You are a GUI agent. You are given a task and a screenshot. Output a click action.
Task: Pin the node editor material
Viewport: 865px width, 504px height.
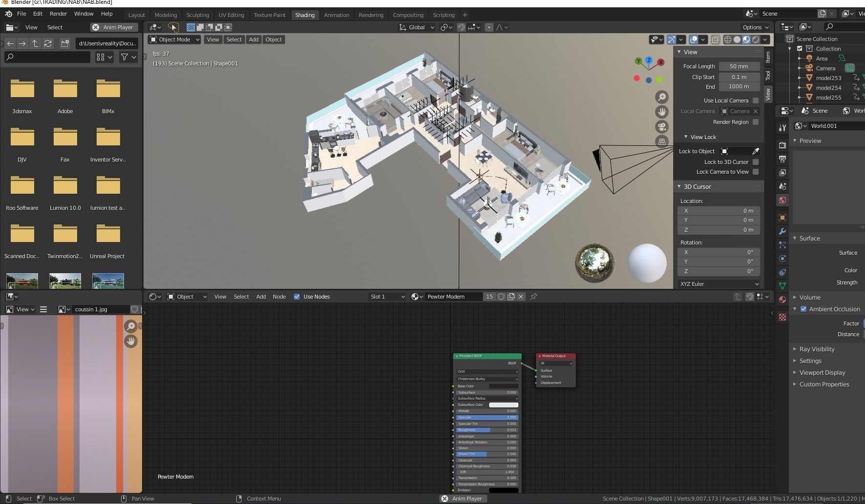(x=534, y=297)
